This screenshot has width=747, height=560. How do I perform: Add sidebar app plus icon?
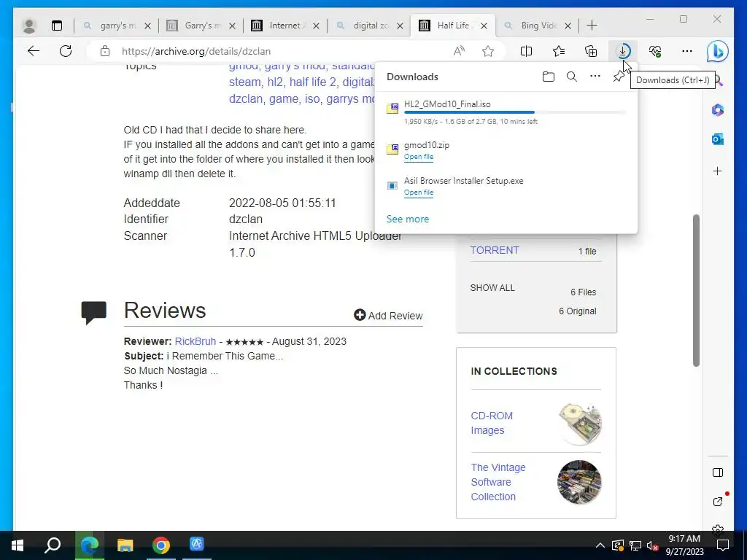click(718, 171)
